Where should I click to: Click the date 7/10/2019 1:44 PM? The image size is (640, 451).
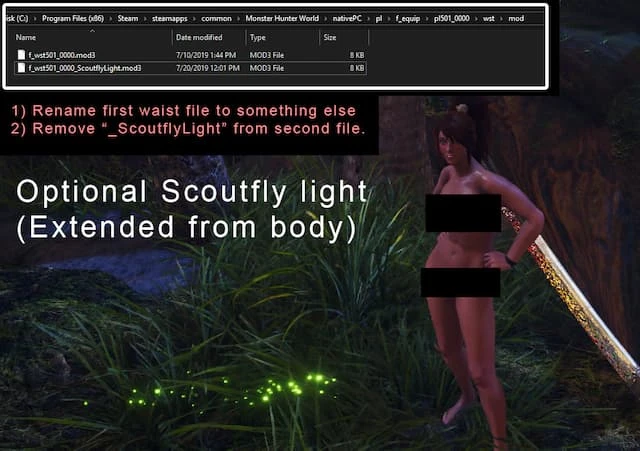[x=206, y=55]
